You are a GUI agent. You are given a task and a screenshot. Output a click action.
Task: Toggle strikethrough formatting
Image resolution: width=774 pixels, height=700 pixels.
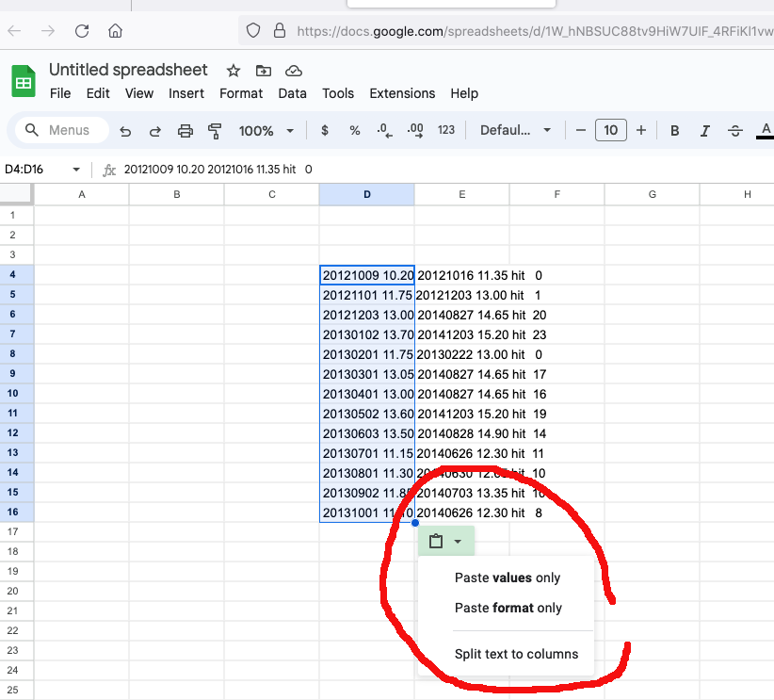pos(735,131)
